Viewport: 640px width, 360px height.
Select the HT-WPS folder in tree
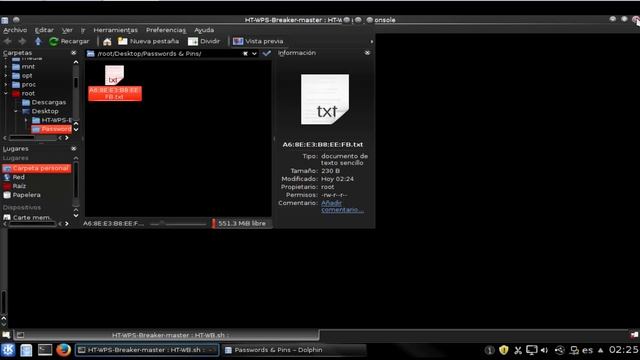52,120
